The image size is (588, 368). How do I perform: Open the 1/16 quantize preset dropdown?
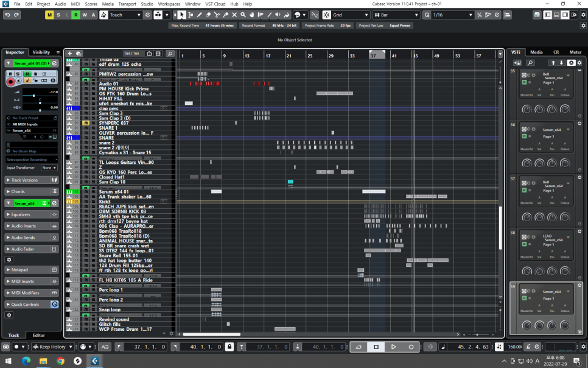[452, 15]
